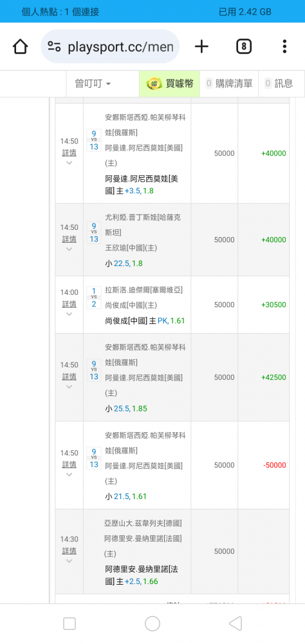Open 詳情 link for the 14:30 match

(69, 551)
